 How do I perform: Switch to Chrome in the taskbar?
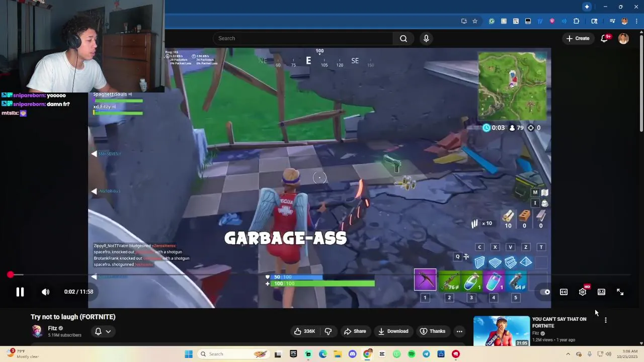click(367, 354)
